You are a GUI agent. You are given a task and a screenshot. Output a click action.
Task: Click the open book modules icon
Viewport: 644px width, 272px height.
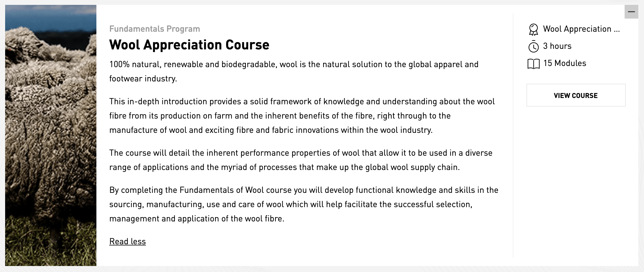(533, 64)
